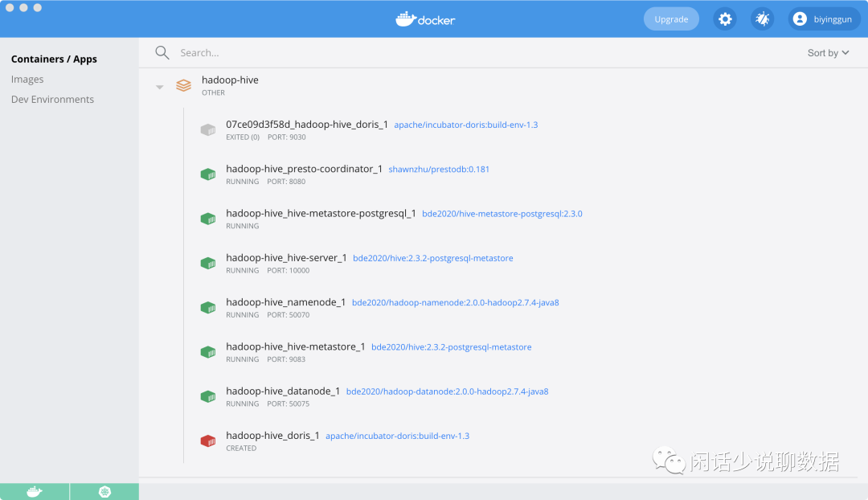Select hadoop-hive_hive-metastore-postgresql_1 container name
The width and height of the screenshot is (868, 500).
point(321,213)
